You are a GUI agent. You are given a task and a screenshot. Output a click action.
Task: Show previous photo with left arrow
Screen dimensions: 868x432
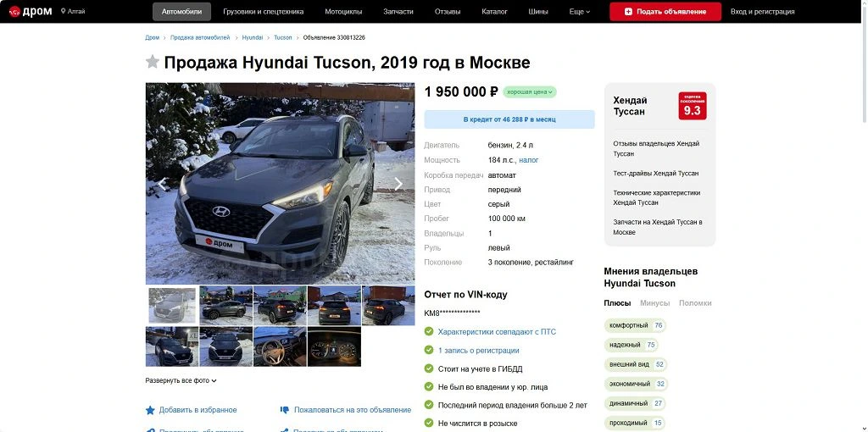pyautogui.click(x=162, y=184)
